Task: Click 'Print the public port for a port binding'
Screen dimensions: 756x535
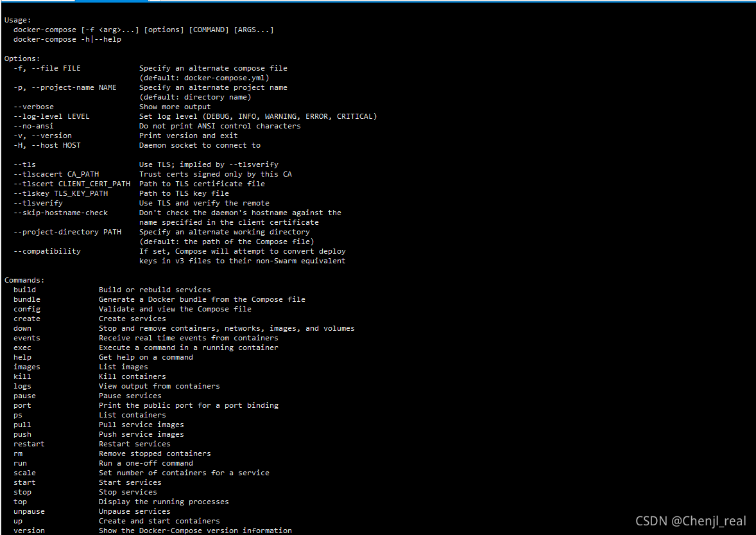Action: (x=189, y=406)
